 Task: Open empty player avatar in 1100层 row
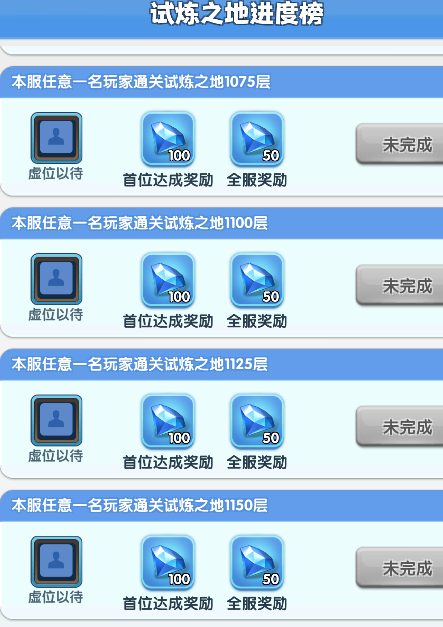(x=56, y=279)
